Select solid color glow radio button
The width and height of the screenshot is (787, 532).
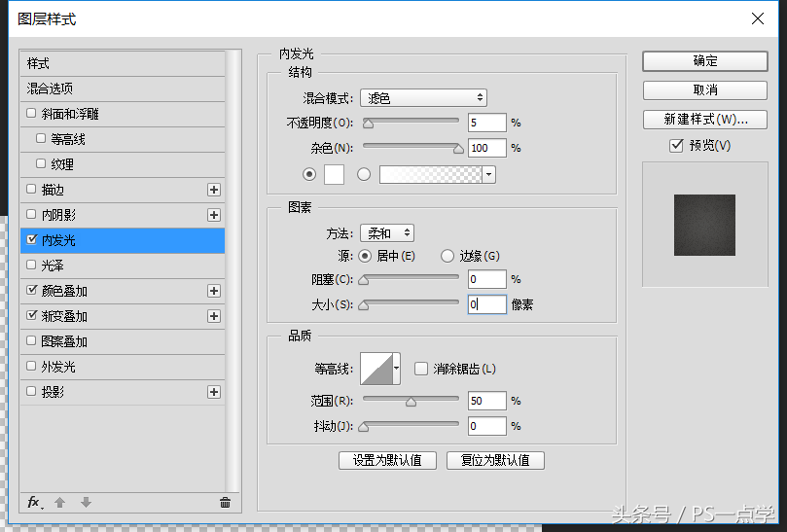(x=309, y=174)
